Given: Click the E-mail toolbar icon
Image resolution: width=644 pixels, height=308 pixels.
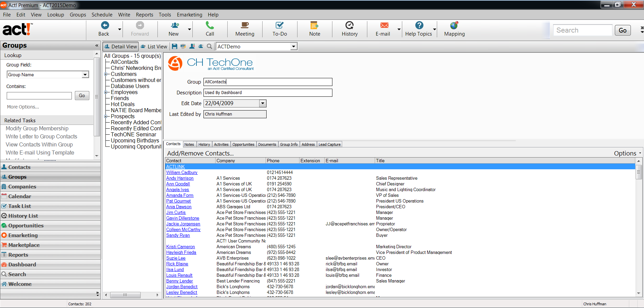Looking at the screenshot, I should (384, 25).
